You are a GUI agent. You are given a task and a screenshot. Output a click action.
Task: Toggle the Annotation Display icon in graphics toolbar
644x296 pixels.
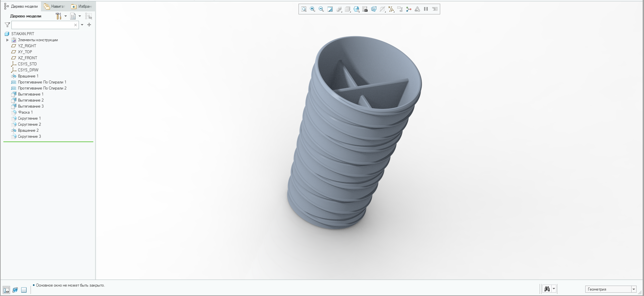tap(400, 9)
